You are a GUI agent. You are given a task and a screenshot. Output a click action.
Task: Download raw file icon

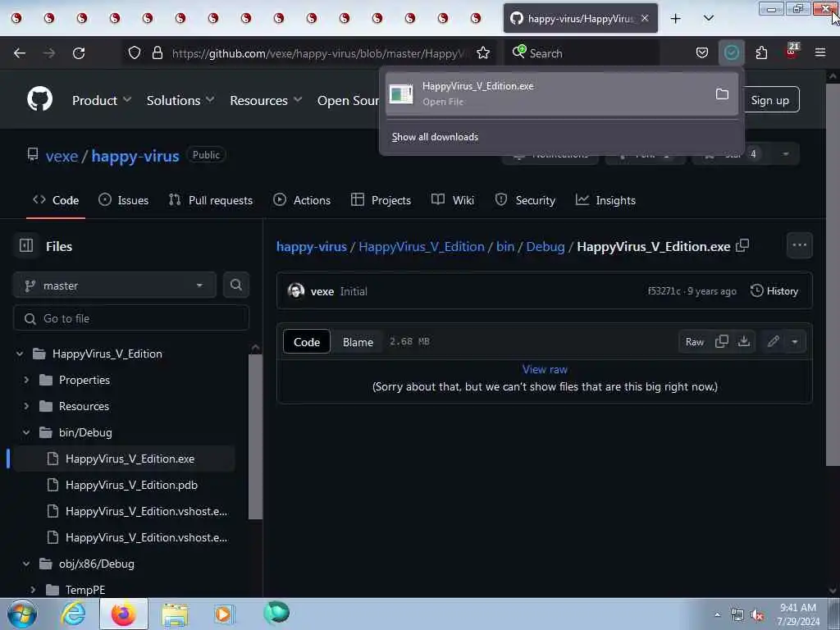point(744,342)
